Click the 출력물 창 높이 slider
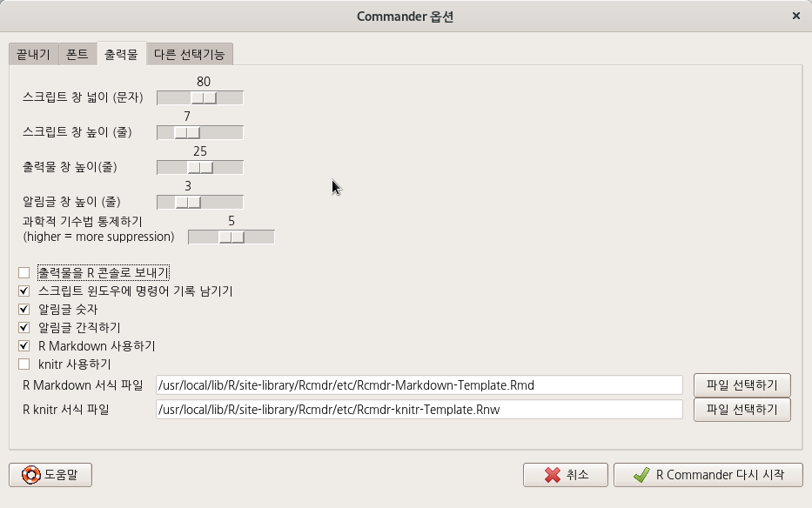Viewport: 812px width, 508px height. point(200,167)
